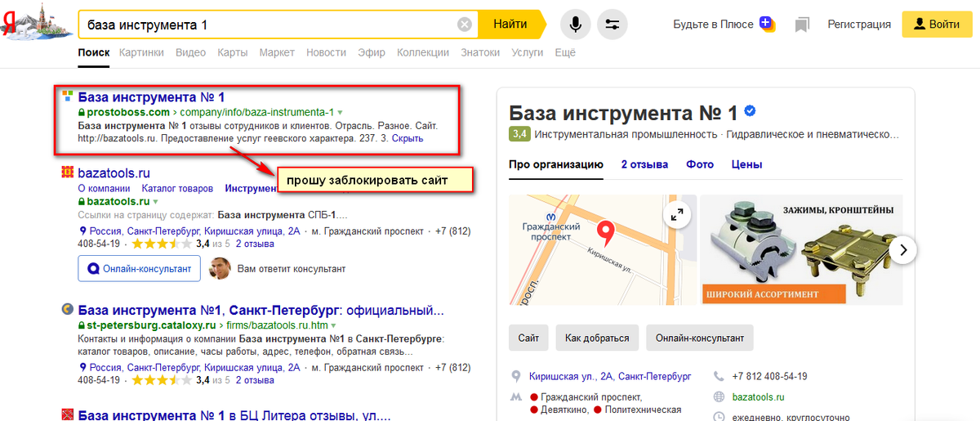Click the Как добраться button
The image size is (980, 421).
(597, 338)
